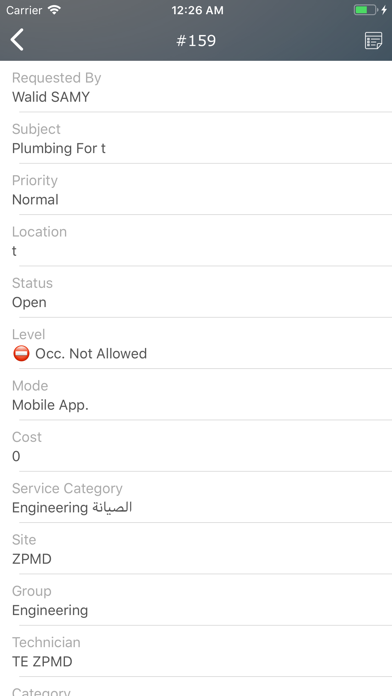Viewport: 392px width, 696px height.
Task: Open the Service Category Engineering row
Action: click(196, 497)
